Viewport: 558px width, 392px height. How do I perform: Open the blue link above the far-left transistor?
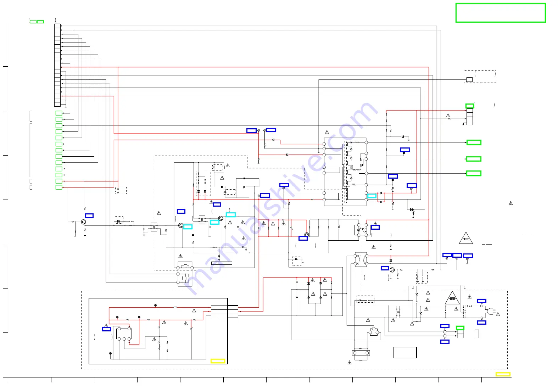point(89,215)
